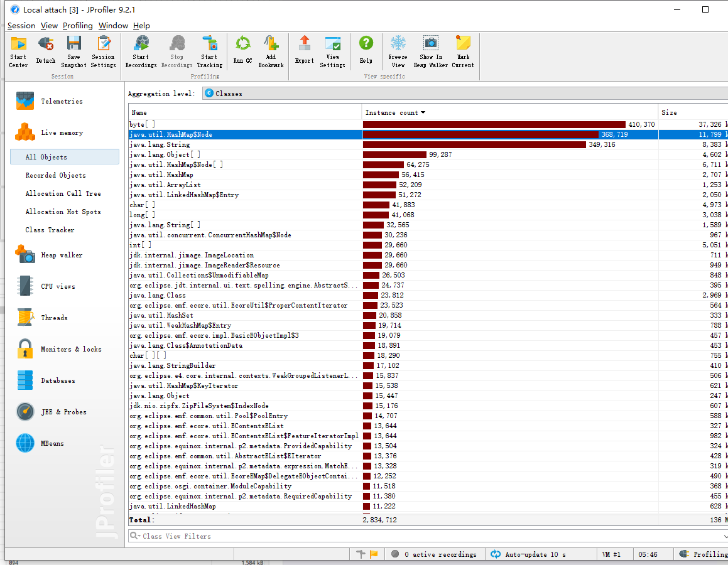The height and width of the screenshot is (565, 728).
Task: Sort by Size column header
Action: [x=693, y=112]
